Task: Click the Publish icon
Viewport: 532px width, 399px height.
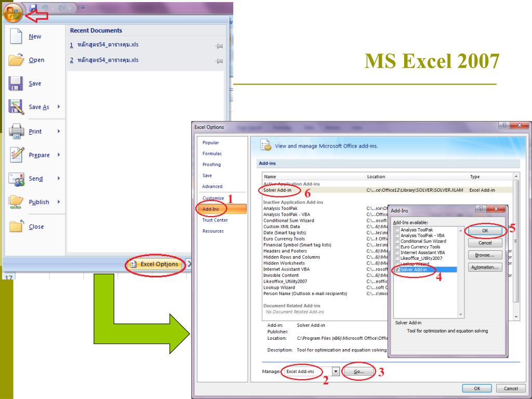Action: click(16, 202)
